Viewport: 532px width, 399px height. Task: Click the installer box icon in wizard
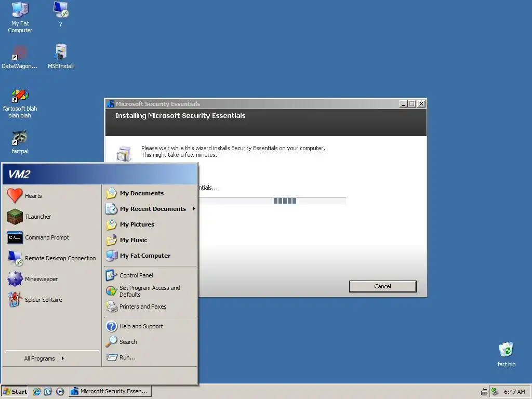click(124, 154)
